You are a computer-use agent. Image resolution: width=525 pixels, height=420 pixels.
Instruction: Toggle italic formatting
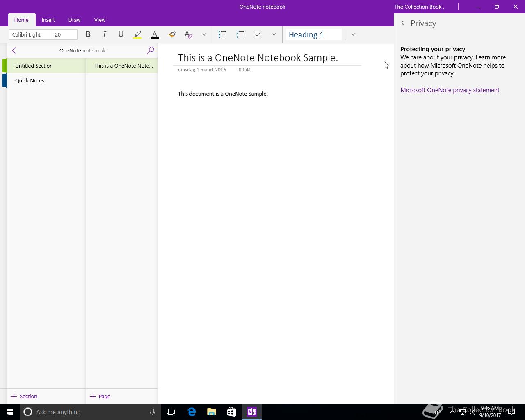pos(104,34)
